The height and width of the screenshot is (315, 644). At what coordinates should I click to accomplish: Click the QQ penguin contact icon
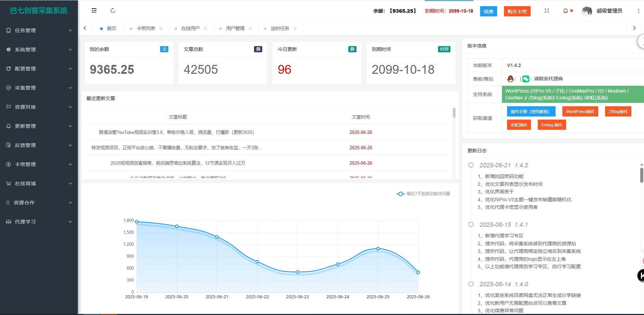(510, 79)
